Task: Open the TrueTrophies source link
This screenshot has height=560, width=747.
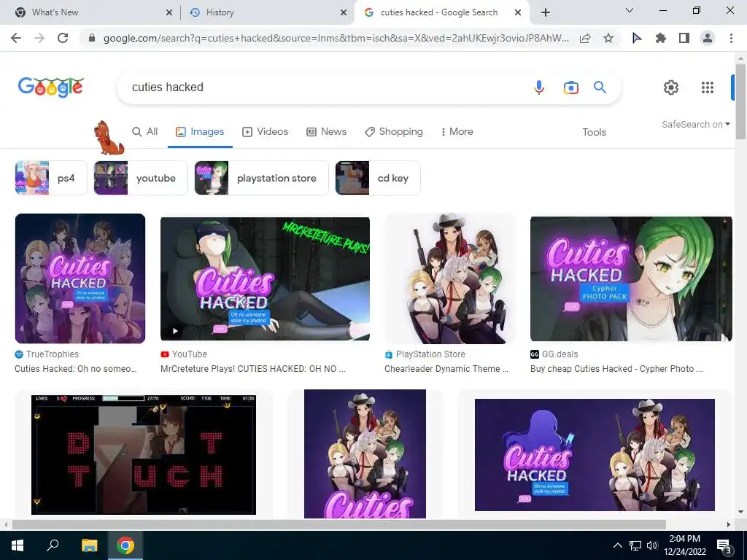Action: [47, 354]
